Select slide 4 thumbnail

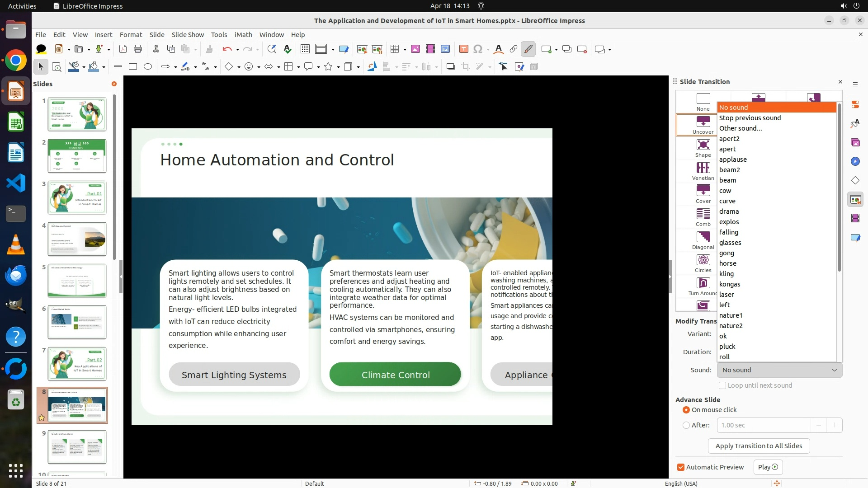click(x=77, y=239)
